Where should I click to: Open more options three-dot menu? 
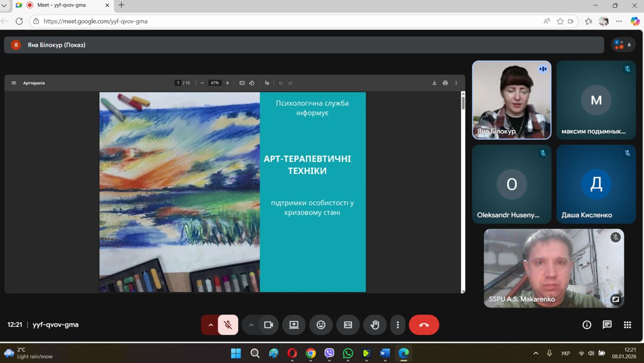398,325
